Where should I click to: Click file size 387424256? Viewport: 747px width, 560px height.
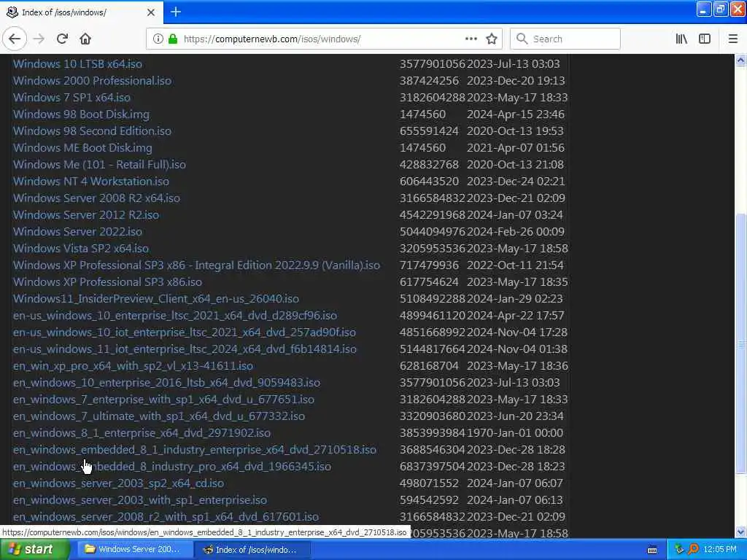click(429, 80)
